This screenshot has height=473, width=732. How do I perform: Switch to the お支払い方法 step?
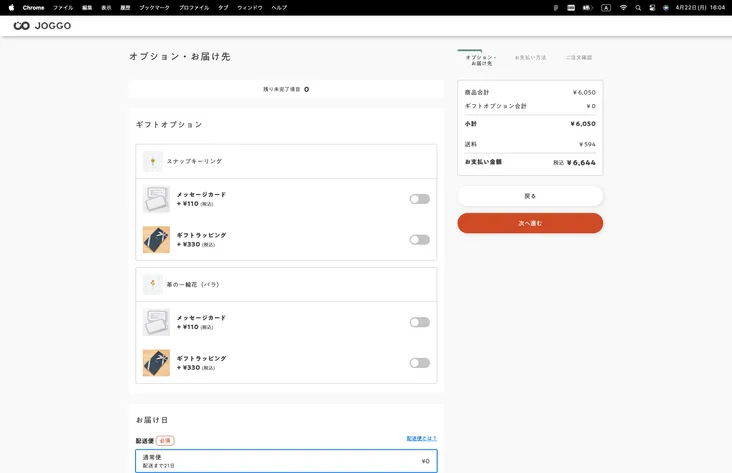[530, 58]
